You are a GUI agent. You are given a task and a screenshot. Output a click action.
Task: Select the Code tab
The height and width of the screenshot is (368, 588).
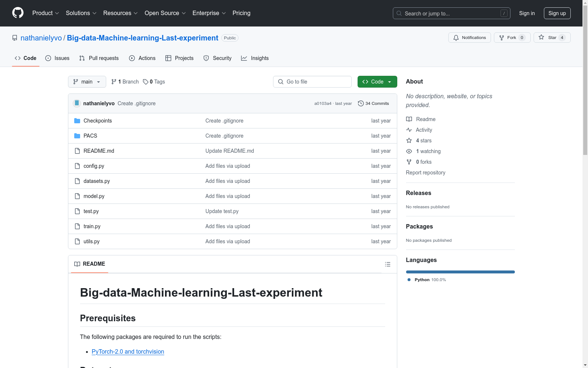pos(26,58)
